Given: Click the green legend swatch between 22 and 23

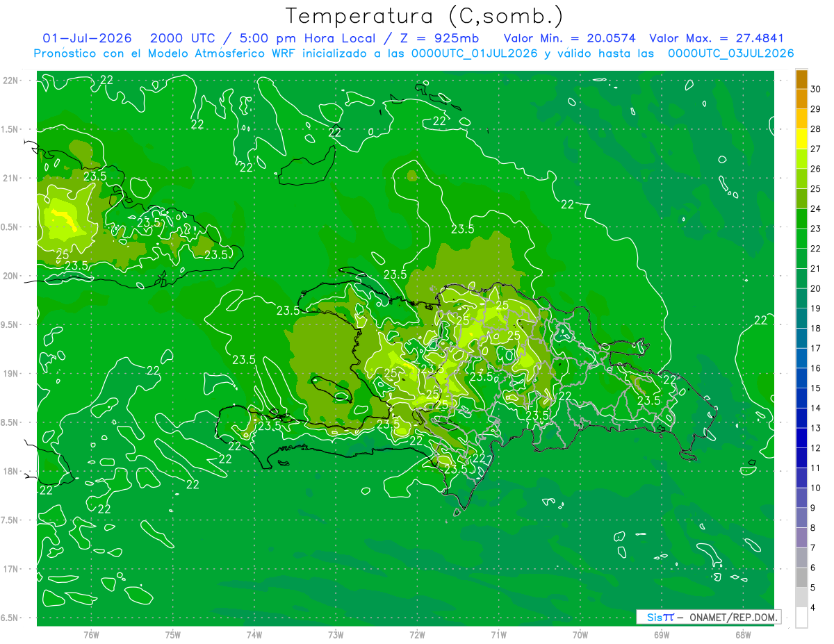Looking at the screenshot, I should (801, 239).
